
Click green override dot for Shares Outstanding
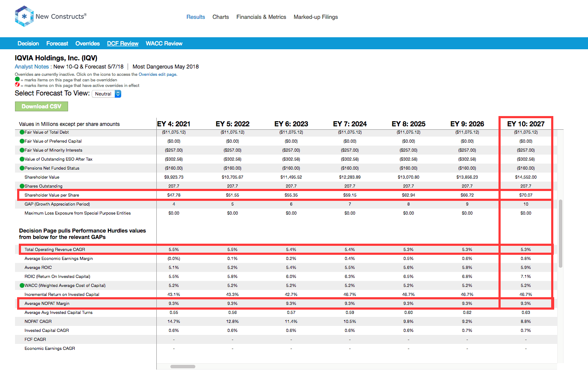point(22,186)
